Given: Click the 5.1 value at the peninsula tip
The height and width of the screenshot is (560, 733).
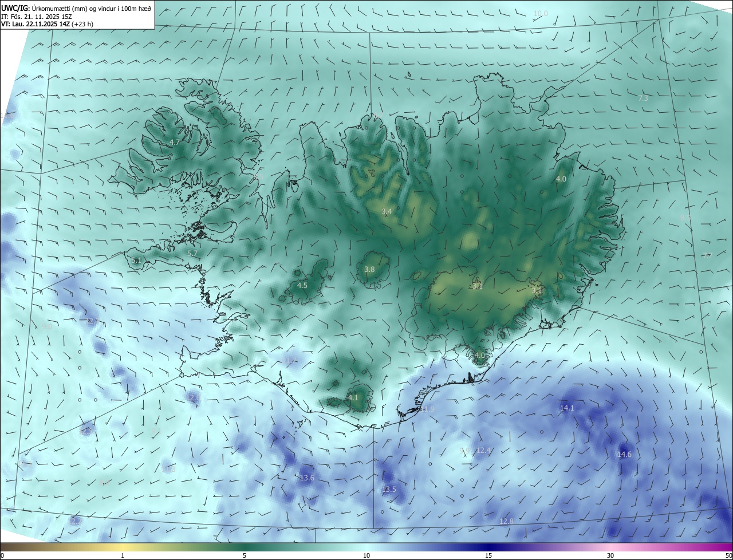Looking at the screenshot, I should point(136,261).
